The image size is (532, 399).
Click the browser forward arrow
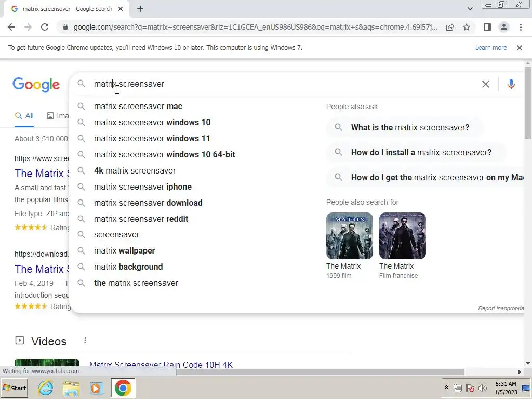(x=28, y=27)
